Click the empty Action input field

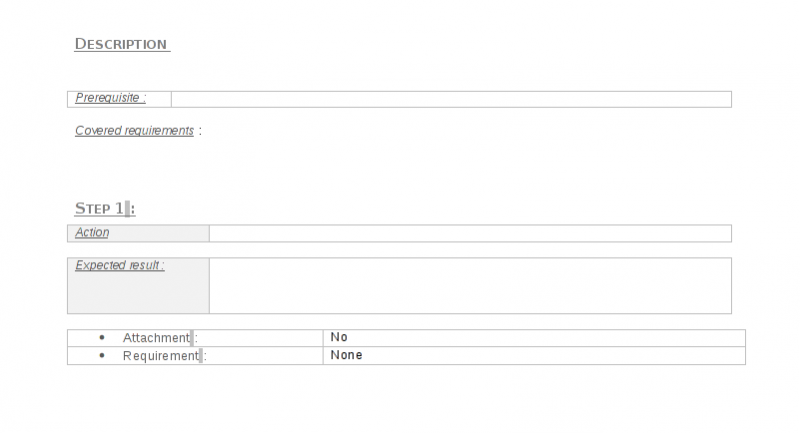[x=470, y=233]
